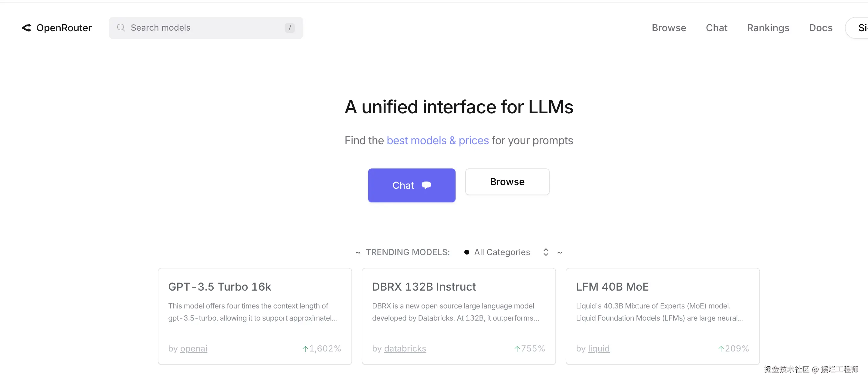The height and width of the screenshot is (383, 868).
Task: Click the OpenRouter logo icon
Action: click(x=27, y=28)
